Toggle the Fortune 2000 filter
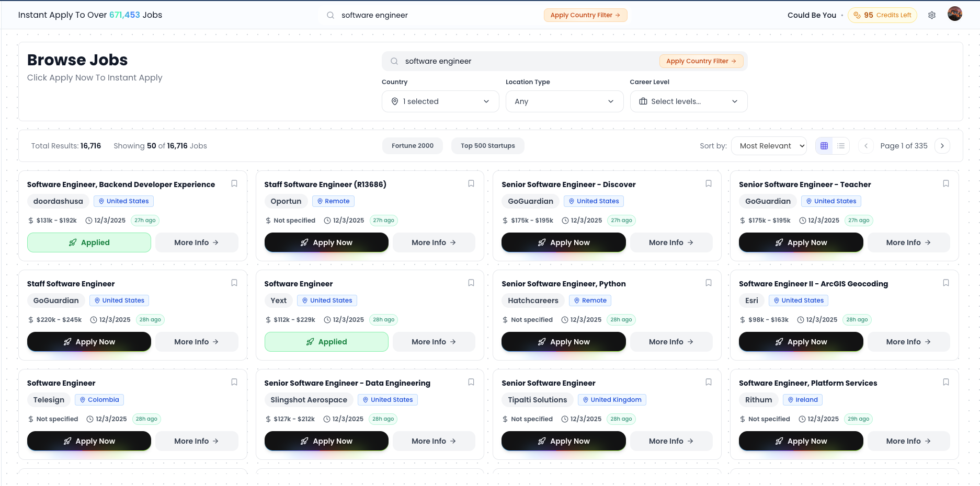The image size is (980, 486). pos(412,145)
